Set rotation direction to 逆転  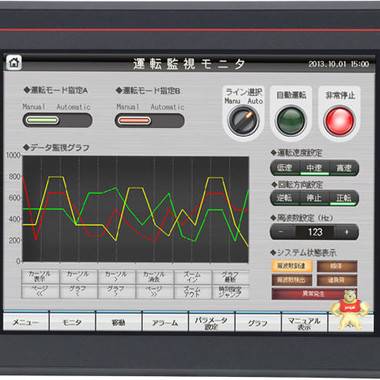[x=285, y=198]
